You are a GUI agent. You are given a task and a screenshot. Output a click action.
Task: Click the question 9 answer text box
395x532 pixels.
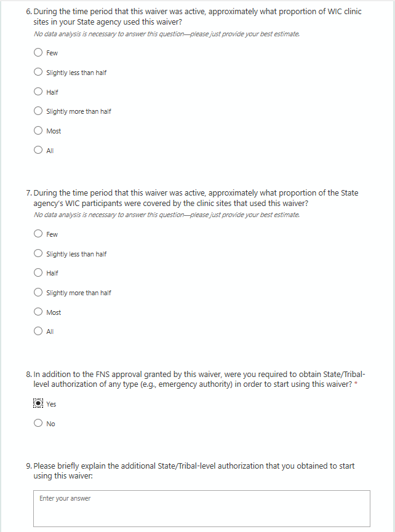(202, 508)
